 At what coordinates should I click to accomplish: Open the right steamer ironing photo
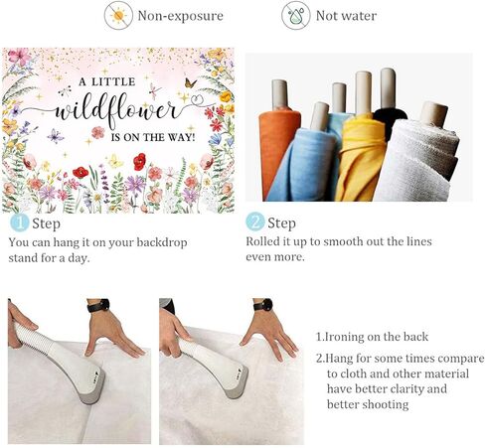pos(232,372)
